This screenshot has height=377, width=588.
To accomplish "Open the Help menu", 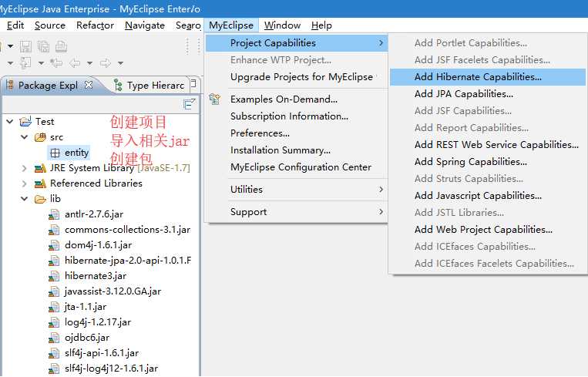I will 321,25.
